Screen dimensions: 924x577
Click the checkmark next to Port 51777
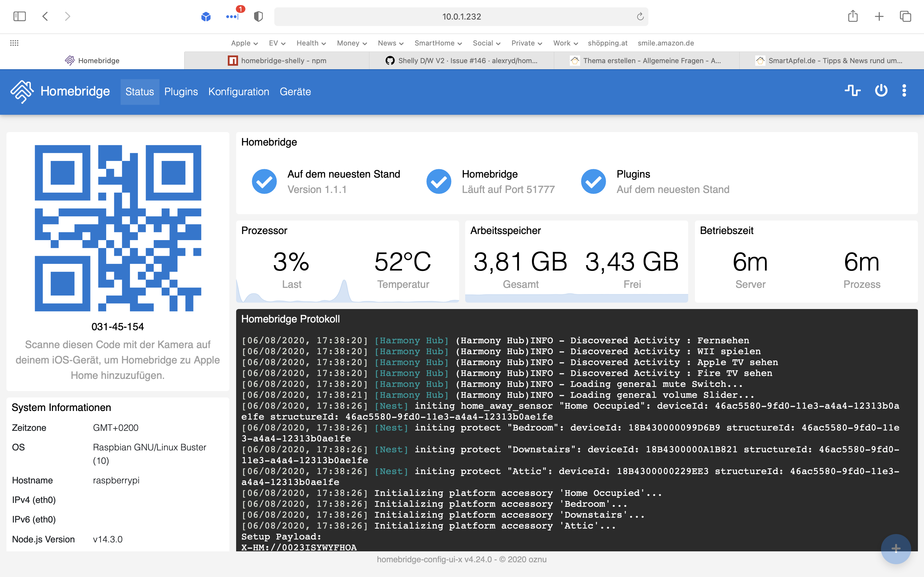click(439, 182)
